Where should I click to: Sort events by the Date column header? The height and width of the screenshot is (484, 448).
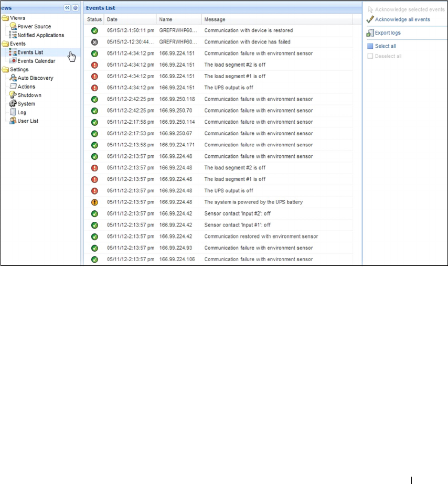coord(130,19)
